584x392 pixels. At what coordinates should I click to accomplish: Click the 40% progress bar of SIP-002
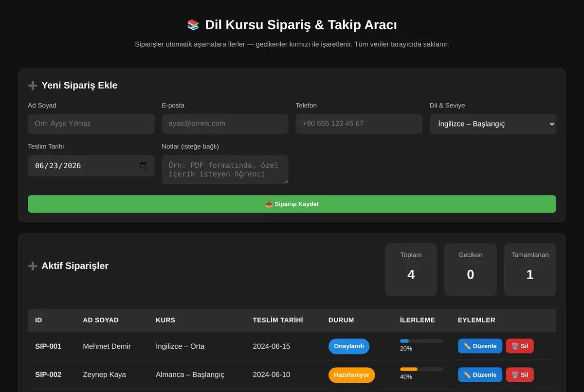point(421,369)
